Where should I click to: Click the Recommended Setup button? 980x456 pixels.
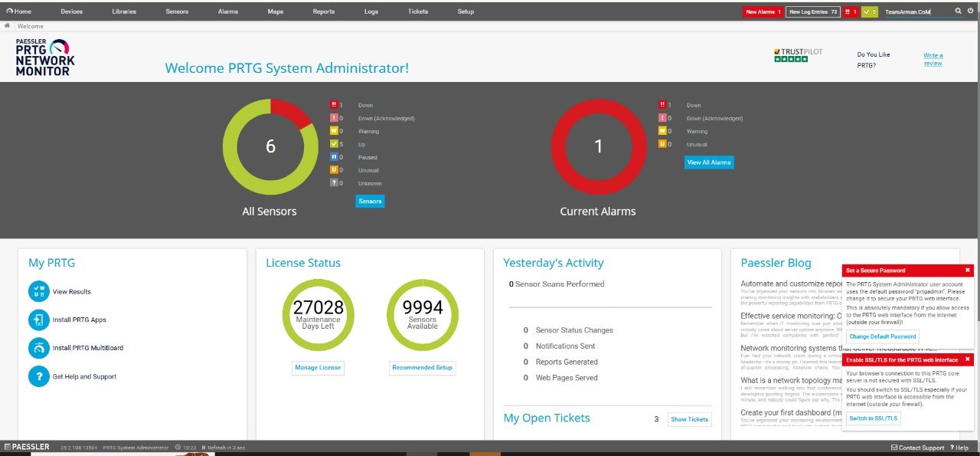click(422, 368)
